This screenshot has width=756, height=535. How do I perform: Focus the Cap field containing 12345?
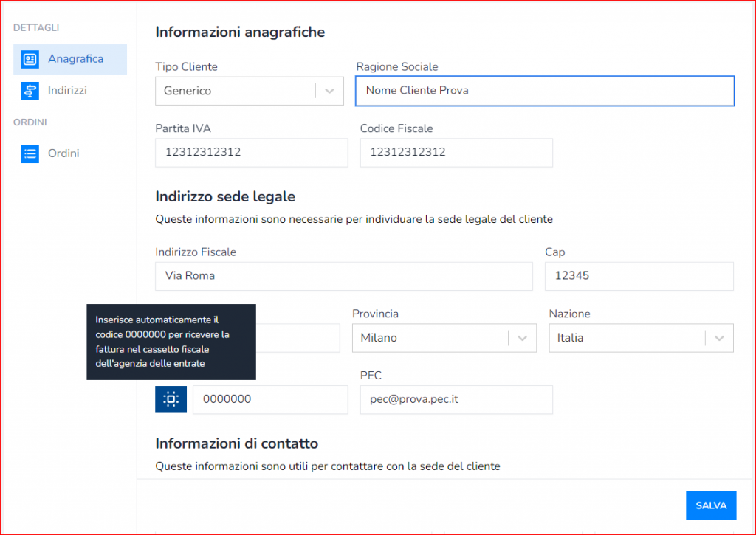tap(639, 276)
